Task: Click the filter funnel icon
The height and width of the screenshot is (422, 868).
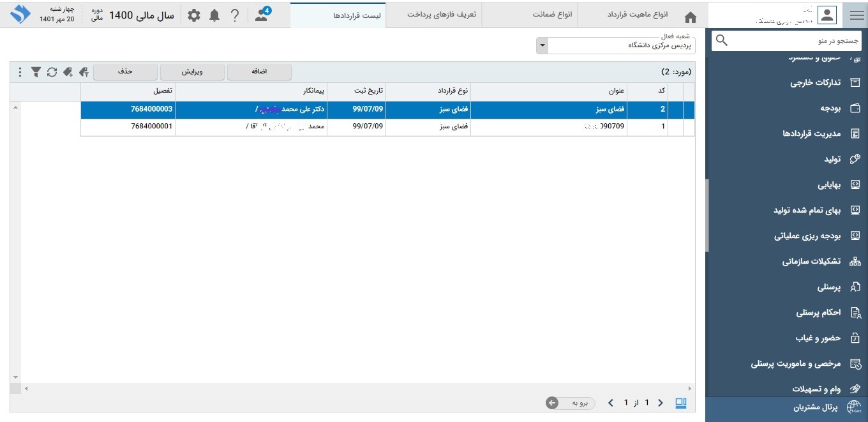Action: (x=36, y=72)
